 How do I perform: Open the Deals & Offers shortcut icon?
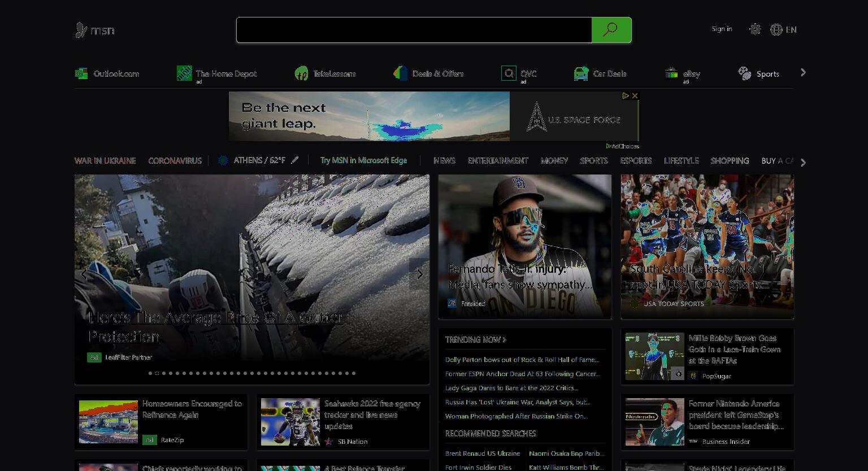[x=400, y=73]
